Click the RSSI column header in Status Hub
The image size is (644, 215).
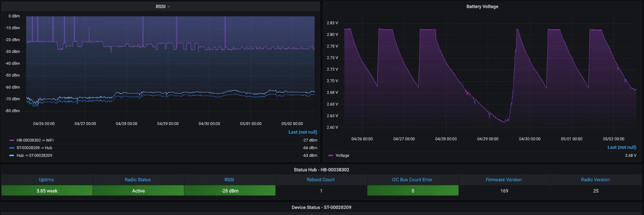tap(230, 180)
